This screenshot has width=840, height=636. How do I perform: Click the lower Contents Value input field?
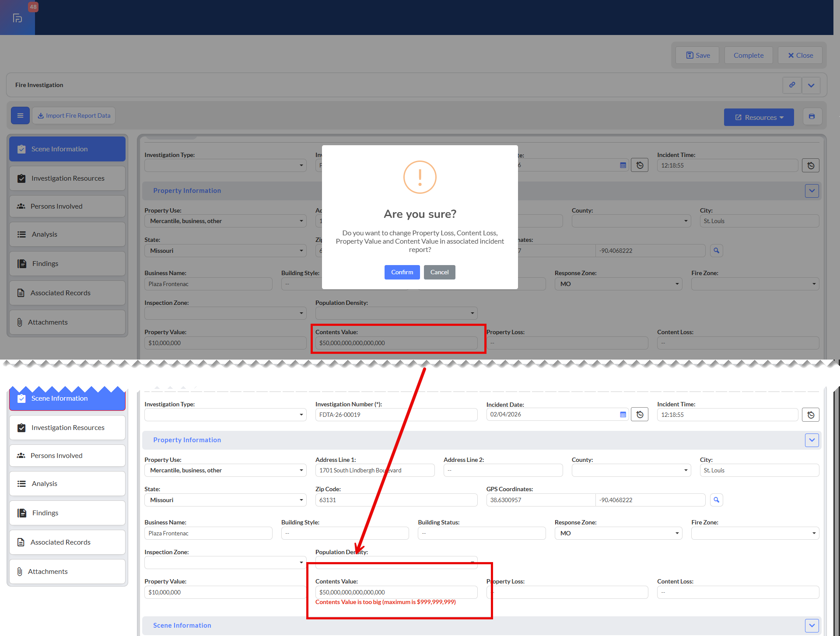(x=396, y=592)
